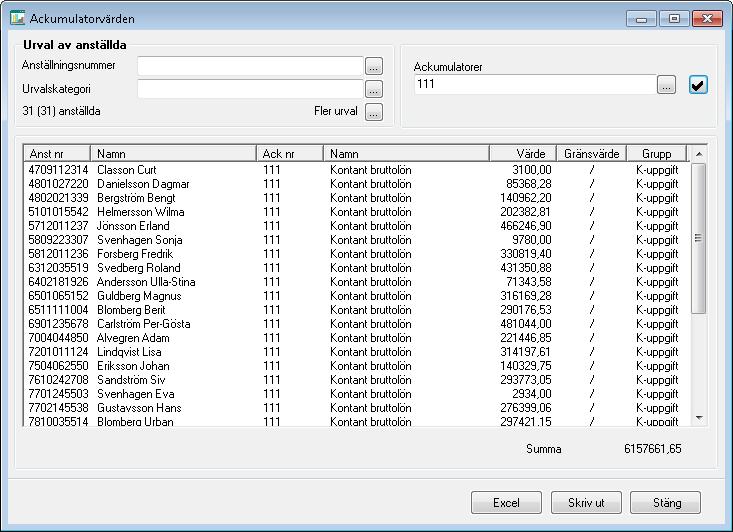Open browse button next to Urvalskategori field

[x=374, y=89]
